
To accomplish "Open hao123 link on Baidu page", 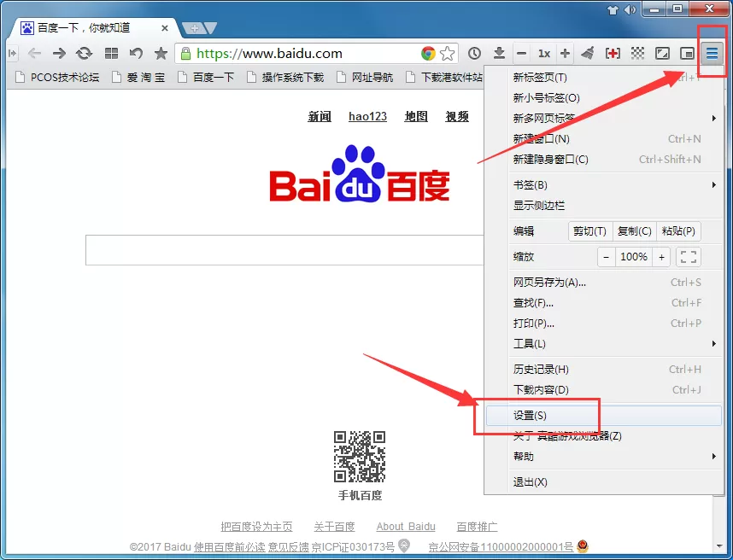I will 368,116.
